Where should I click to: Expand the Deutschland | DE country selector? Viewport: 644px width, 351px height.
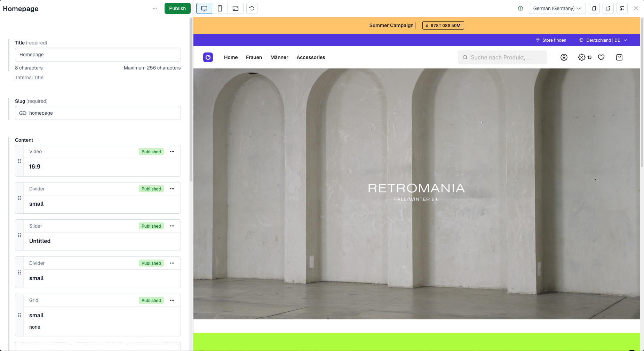point(603,40)
